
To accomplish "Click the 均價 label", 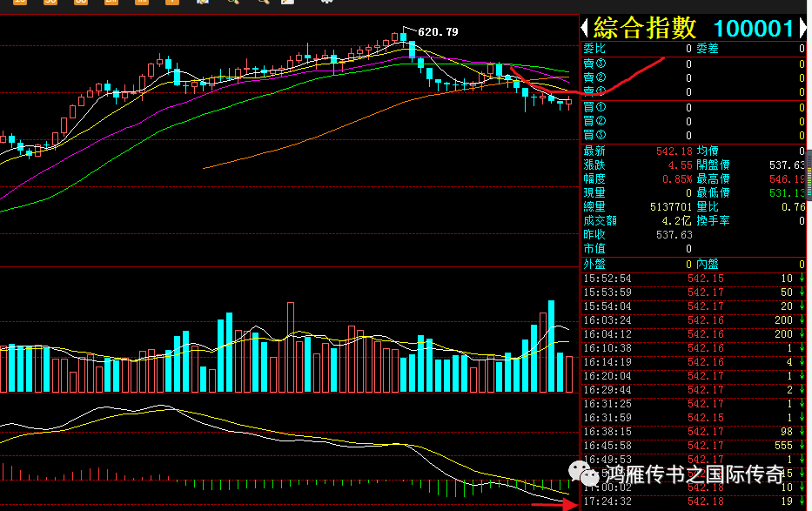I will click(x=708, y=151).
